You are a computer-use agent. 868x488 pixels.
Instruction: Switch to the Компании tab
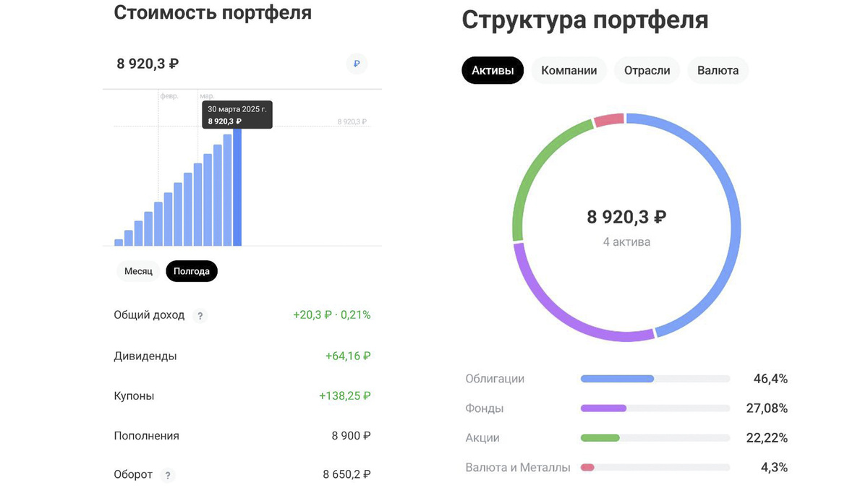pyautogui.click(x=569, y=70)
